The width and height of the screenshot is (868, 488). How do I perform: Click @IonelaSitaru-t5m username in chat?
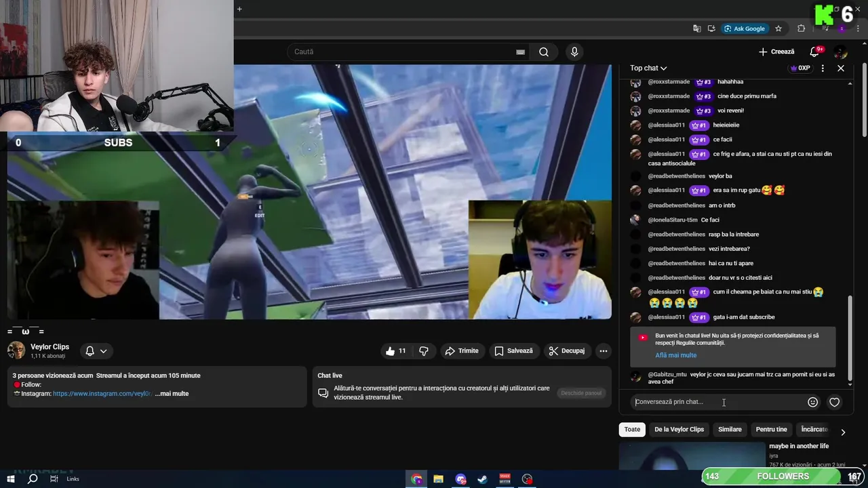pyautogui.click(x=673, y=220)
